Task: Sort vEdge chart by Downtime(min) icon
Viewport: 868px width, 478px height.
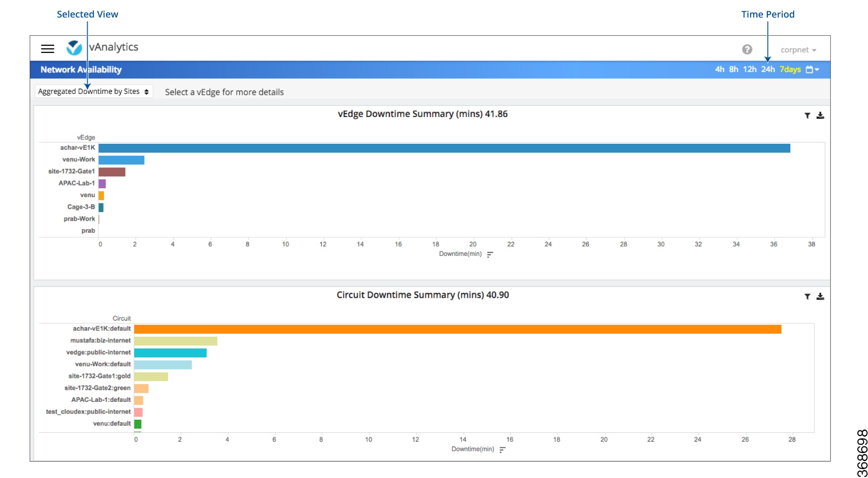Action: (x=490, y=255)
